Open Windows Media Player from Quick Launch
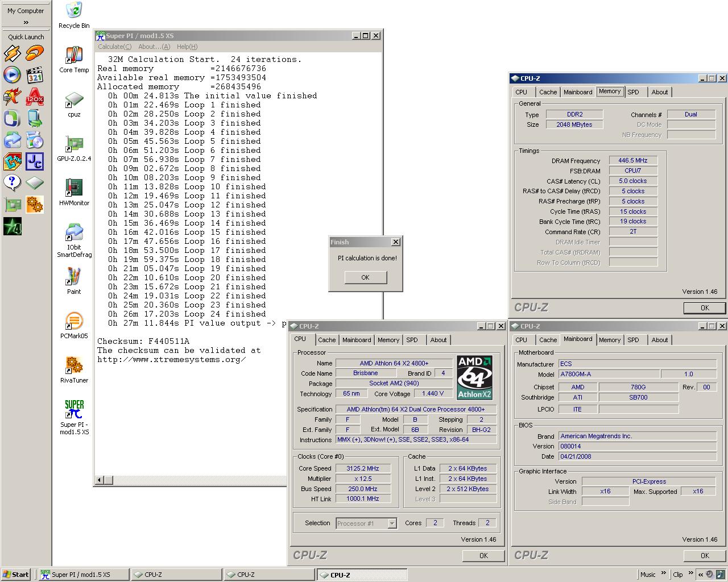Viewport: 728px width, 582px height. coord(12,74)
